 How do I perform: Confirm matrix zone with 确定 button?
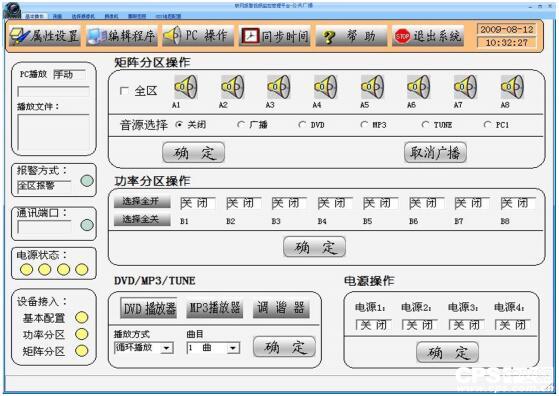[194, 153]
